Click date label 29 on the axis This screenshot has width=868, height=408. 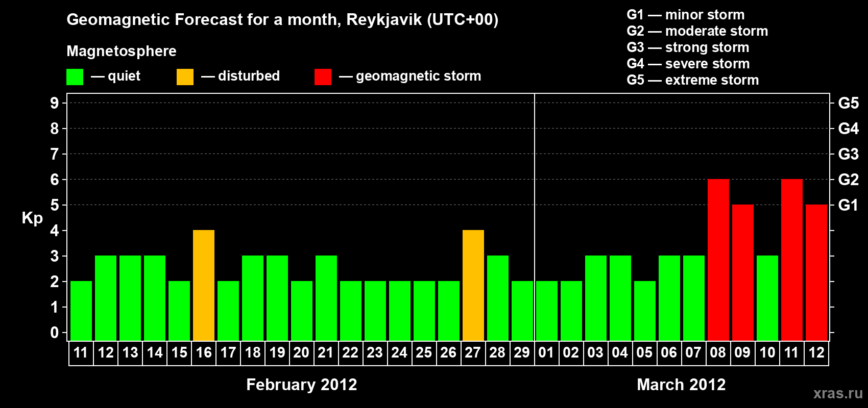click(x=522, y=352)
